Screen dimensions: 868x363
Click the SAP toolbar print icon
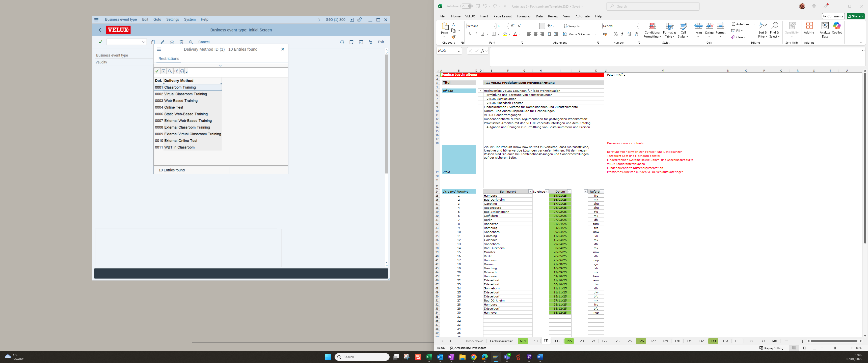click(342, 42)
